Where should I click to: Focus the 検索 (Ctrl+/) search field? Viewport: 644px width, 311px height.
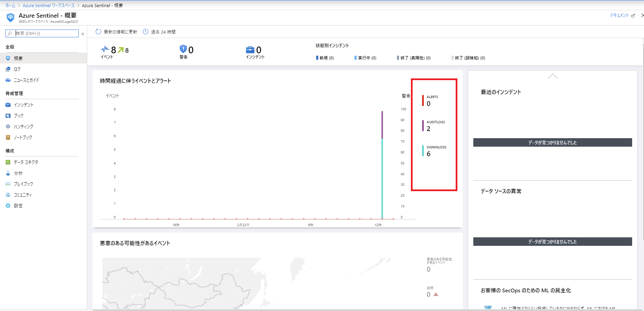(42, 33)
